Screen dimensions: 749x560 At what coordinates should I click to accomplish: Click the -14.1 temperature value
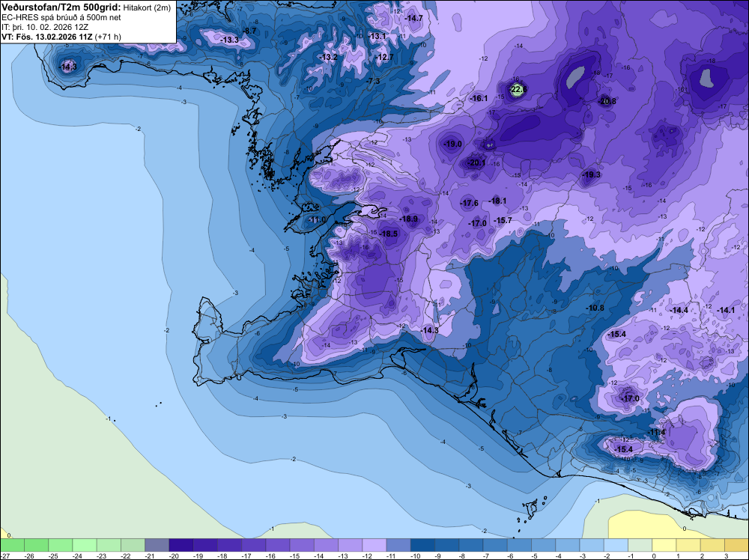coord(726,310)
